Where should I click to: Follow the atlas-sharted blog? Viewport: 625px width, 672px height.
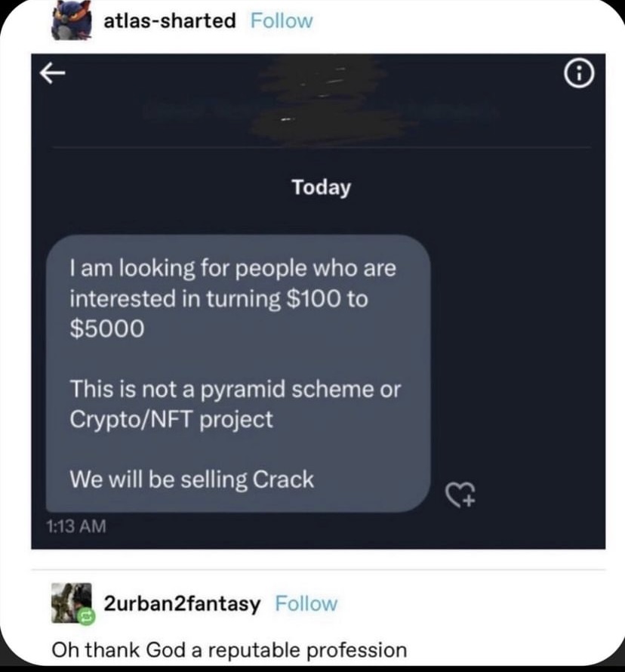click(x=281, y=21)
